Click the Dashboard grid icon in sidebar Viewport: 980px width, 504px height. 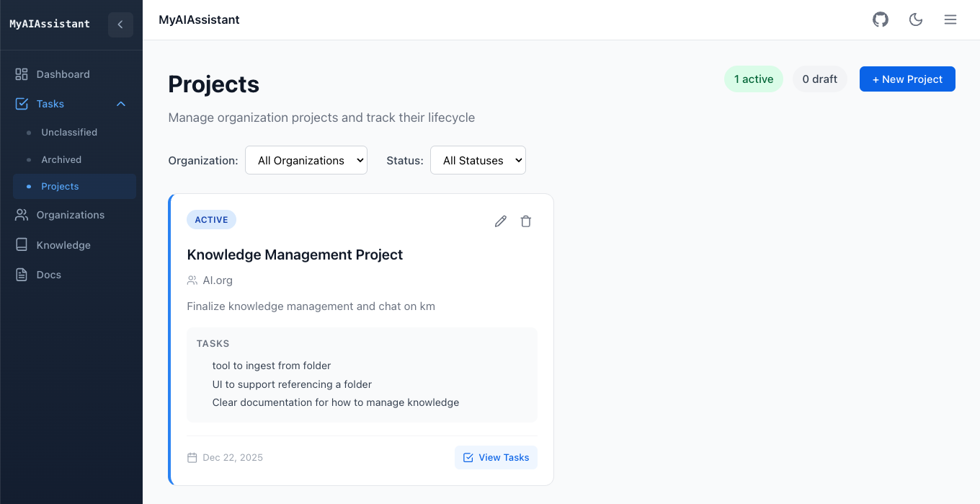pyautogui.click(x=22, y=74)
